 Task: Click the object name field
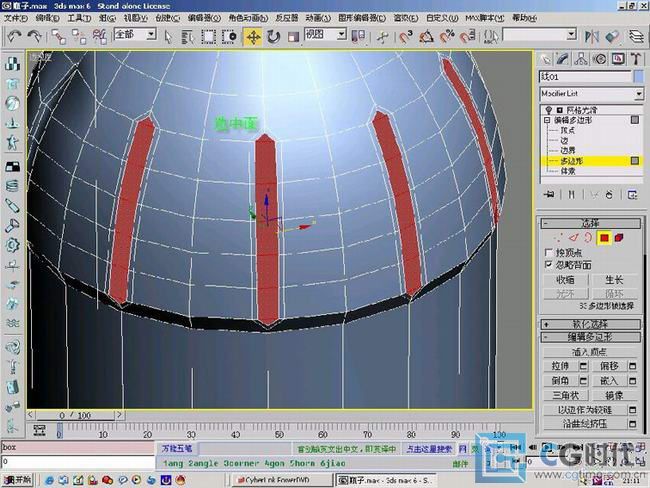[x=585, y=77]
